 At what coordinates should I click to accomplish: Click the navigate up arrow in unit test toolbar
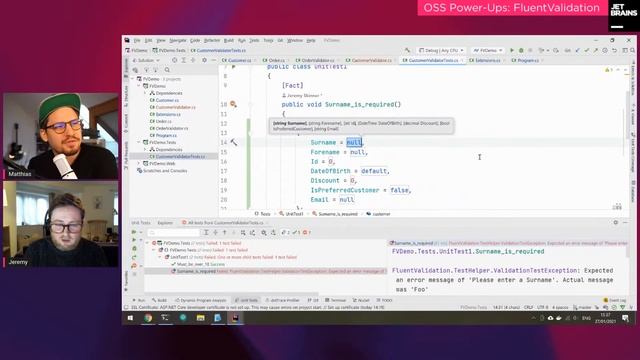[x=224, y=232]
